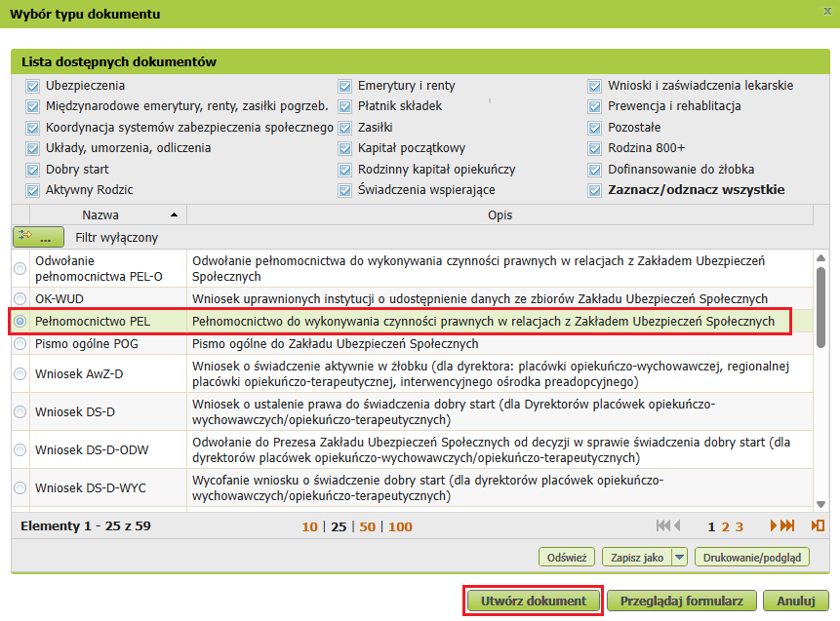Go to previous page arrow
This screenshot has width=840, height=621.
tap(678, 526)
